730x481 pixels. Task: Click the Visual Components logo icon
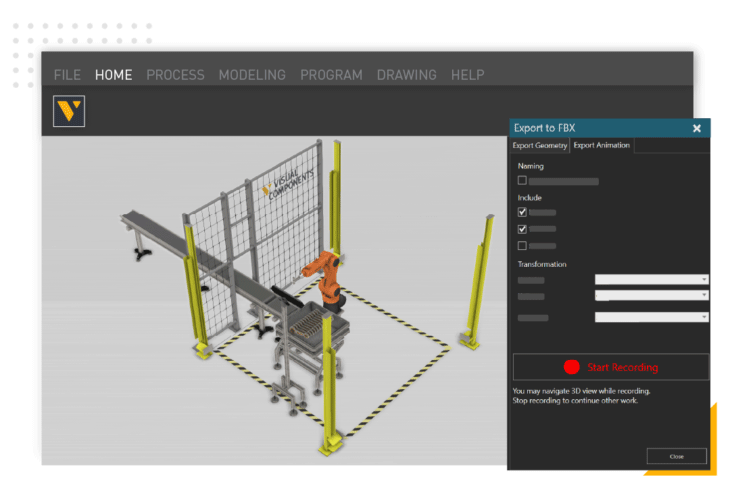pyautogui.click(x=69, y=111)
